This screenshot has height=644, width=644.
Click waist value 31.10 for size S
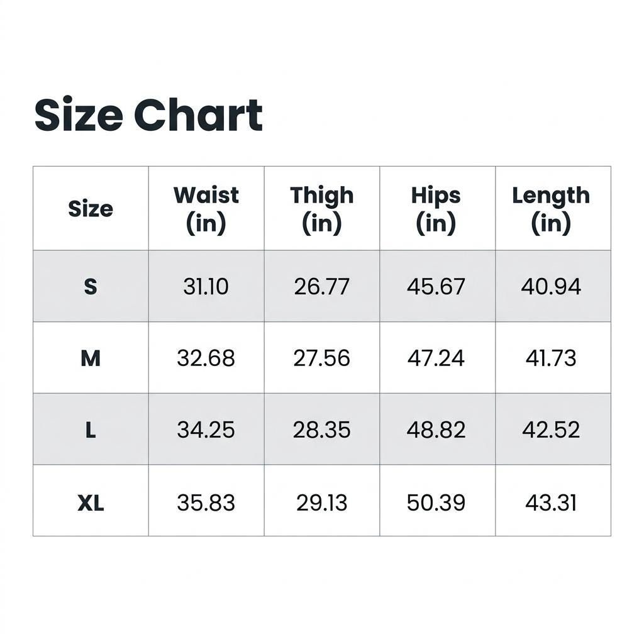(x=206, y=286)
